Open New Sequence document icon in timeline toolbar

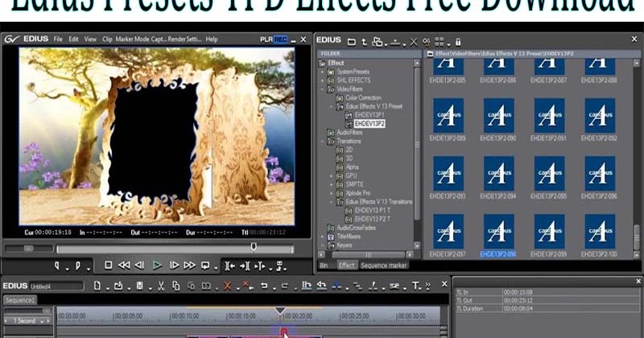tap(97, 286)
